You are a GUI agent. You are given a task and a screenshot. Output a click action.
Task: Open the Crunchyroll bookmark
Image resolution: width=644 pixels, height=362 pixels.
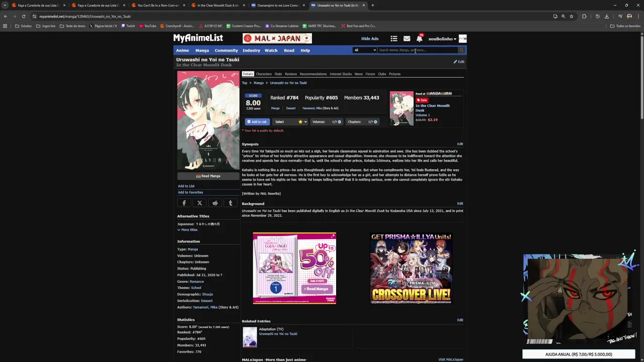click(177, 26)
